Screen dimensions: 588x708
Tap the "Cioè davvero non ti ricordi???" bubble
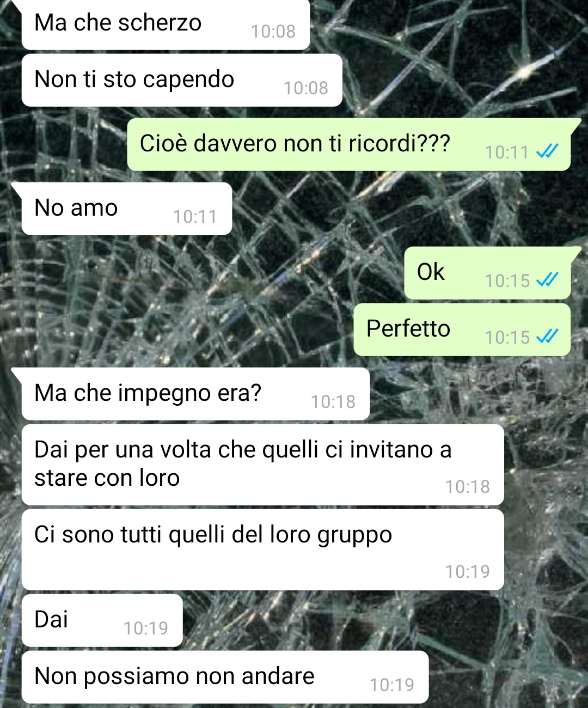click(349, 144)
